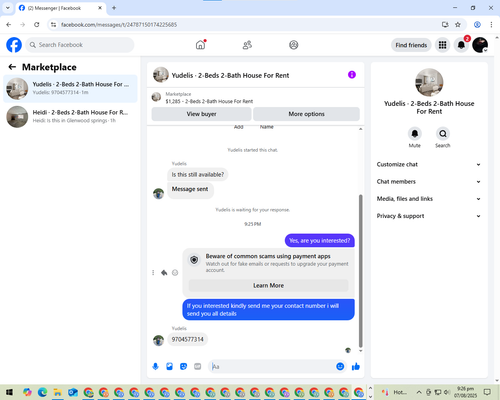Open the $1,285 Marketplace listing link
500x400 pixels.
point(209,101)
